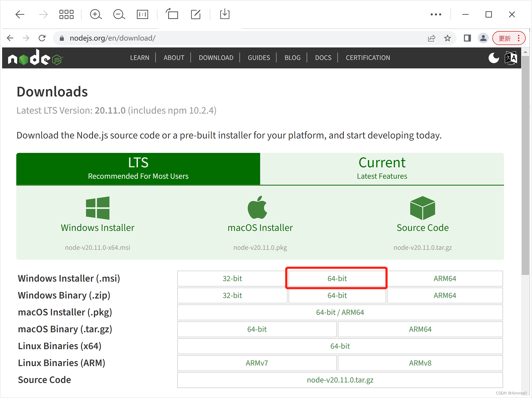Click the image viewer forward arrow

[43, 14]
